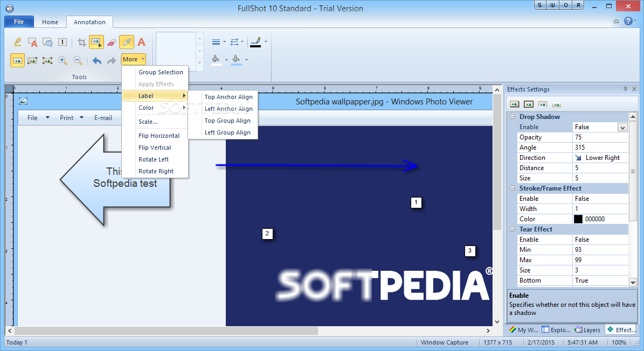This screenshot has height=351, width=644.
Task: Switch to the Home ribbon tab
Action: [50, 22]
